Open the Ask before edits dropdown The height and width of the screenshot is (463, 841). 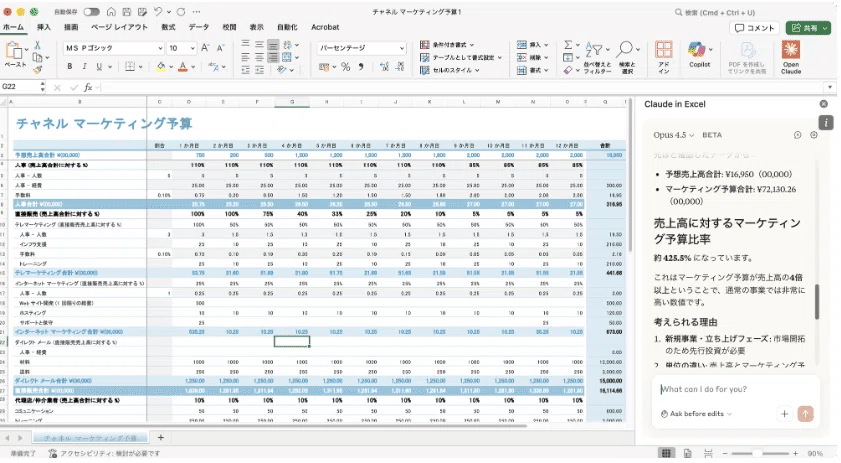696,413
